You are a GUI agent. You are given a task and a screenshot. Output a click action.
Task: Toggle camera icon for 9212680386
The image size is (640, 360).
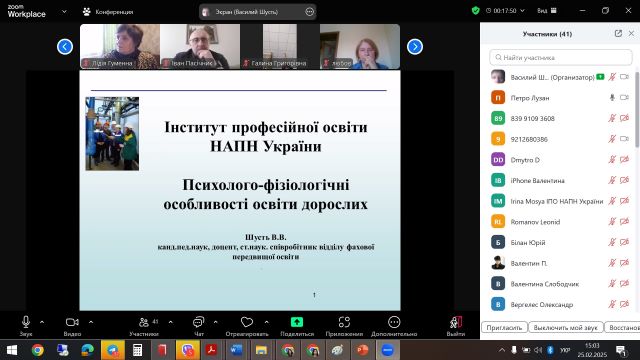tap(624, 139)
